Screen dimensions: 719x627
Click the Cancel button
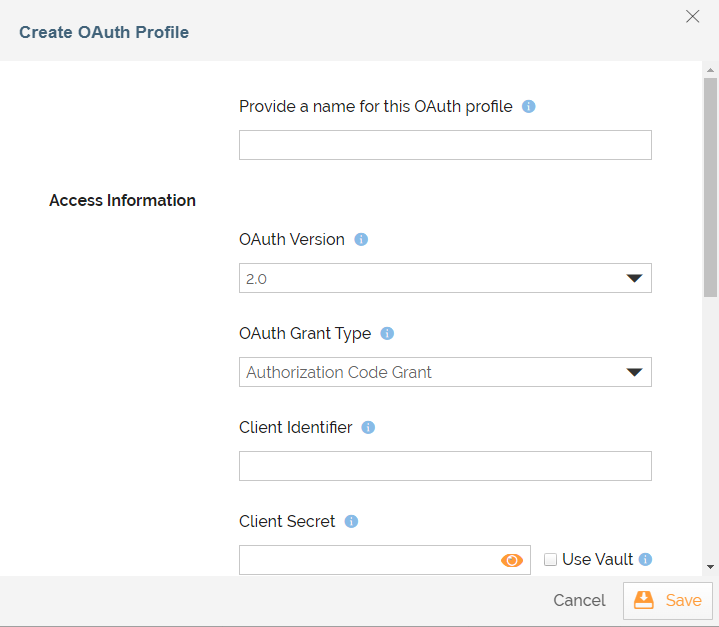tap(579, 601)
